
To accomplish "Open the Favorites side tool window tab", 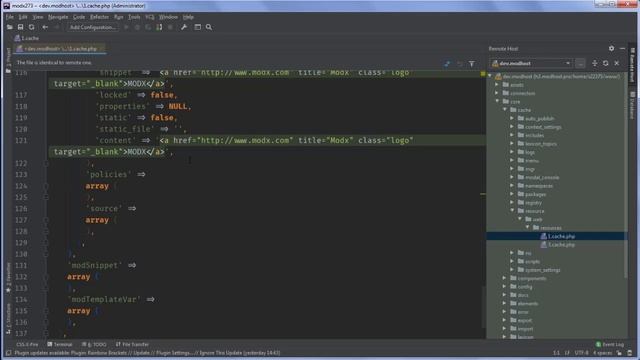I will click(x=8, y=278).
